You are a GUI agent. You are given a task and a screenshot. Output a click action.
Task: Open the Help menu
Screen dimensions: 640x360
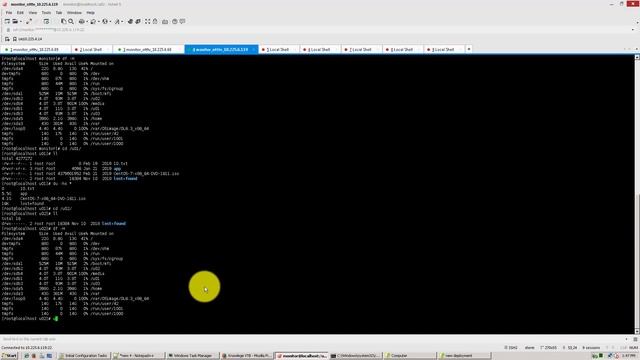click(91, 13)
